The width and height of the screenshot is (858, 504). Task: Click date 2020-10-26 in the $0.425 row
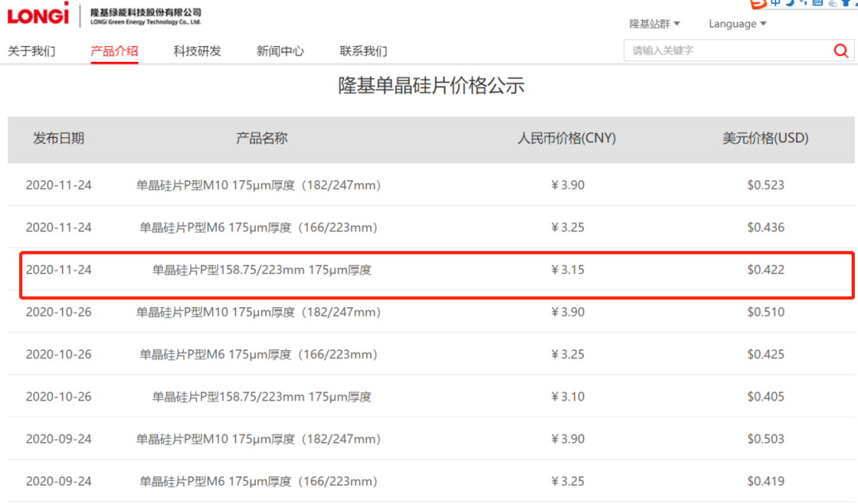pos(59,354)
